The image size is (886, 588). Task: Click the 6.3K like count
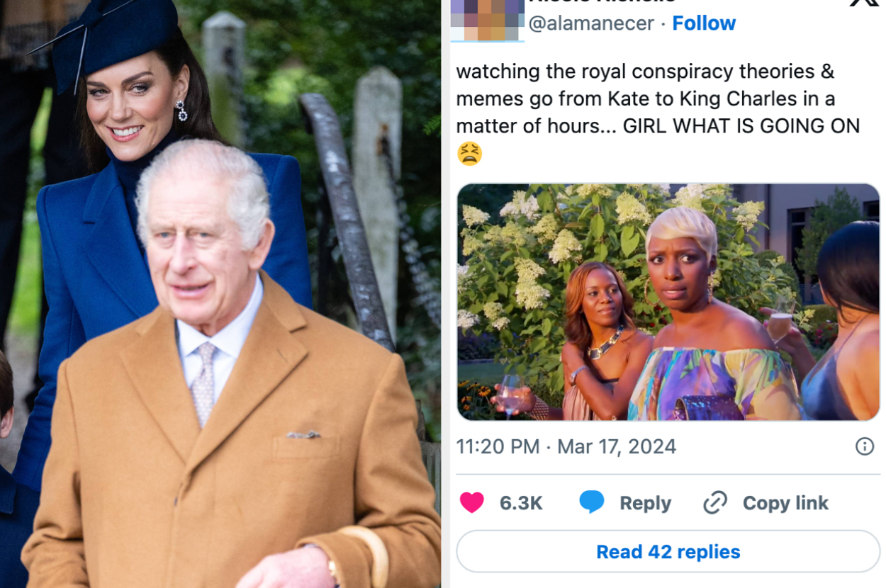click(x=521, y=503)
